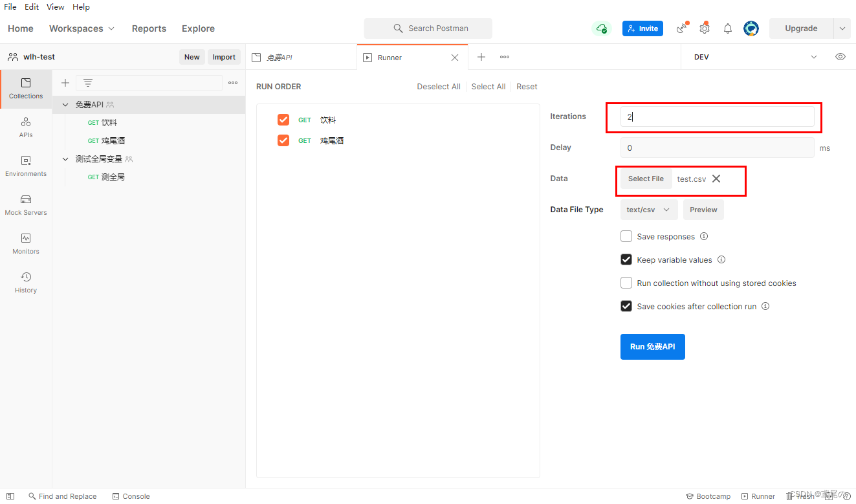The width and height of the screenshot is (856, 504).
Task: Click the cloud sync status icon
Action: click(602, 28)
